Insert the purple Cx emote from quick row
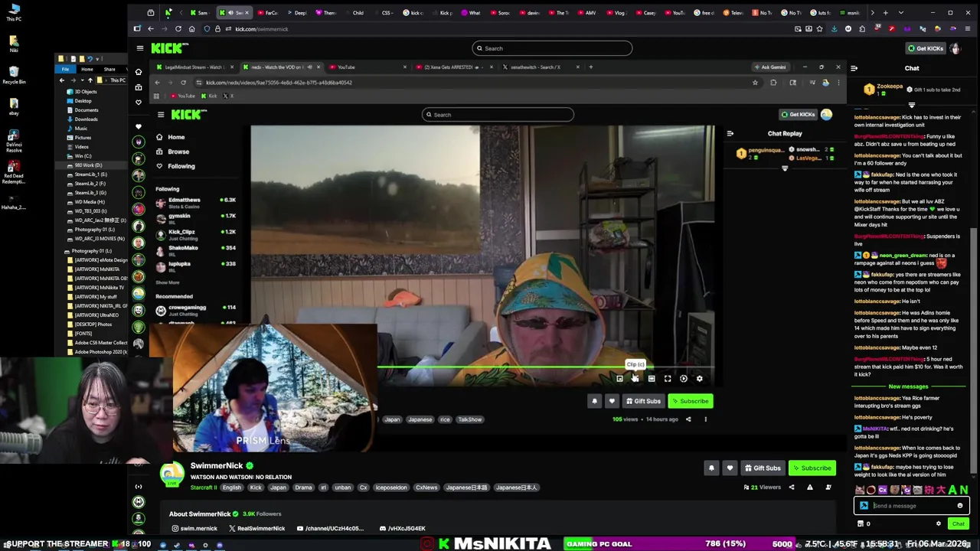Viewport: 980px width, 551px height. (x=883, y=491)
